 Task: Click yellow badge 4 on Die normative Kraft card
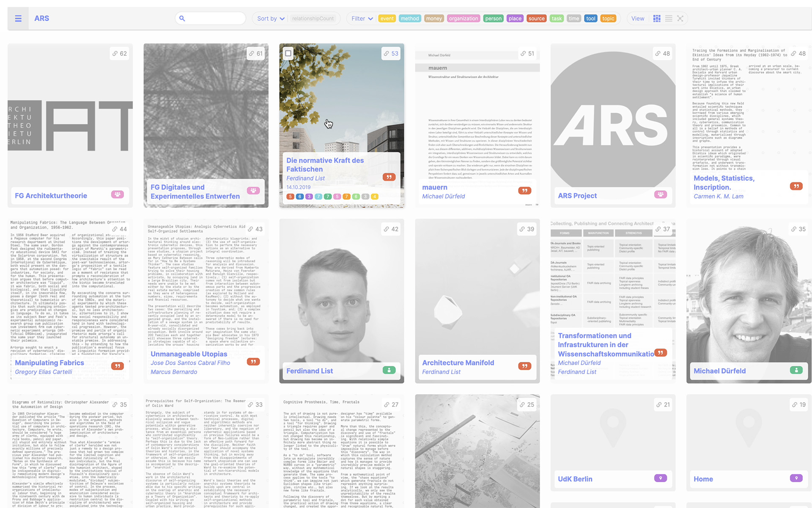coord(374,196)
